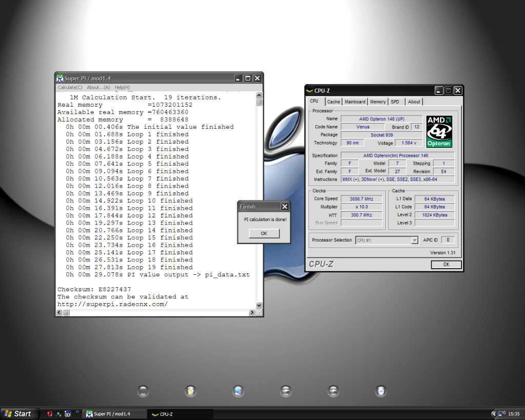The width and height of the screenshot is (525, 420).
Task: Click the Name field AMD Opteron 146
Action: tap(381, 119)
